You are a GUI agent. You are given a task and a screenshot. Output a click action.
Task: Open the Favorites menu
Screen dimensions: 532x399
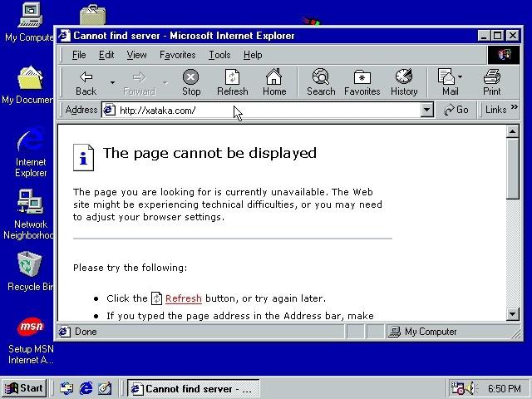click(x=177, y=55)
